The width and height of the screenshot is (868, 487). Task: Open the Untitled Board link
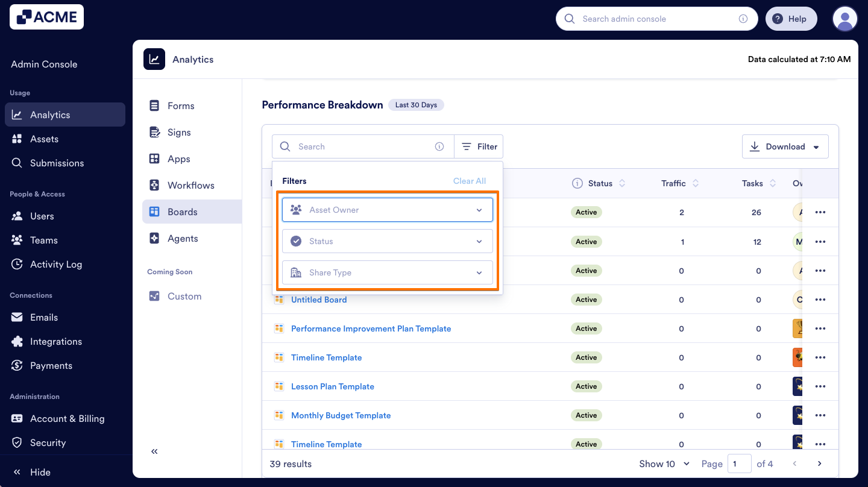click(319, 300)
